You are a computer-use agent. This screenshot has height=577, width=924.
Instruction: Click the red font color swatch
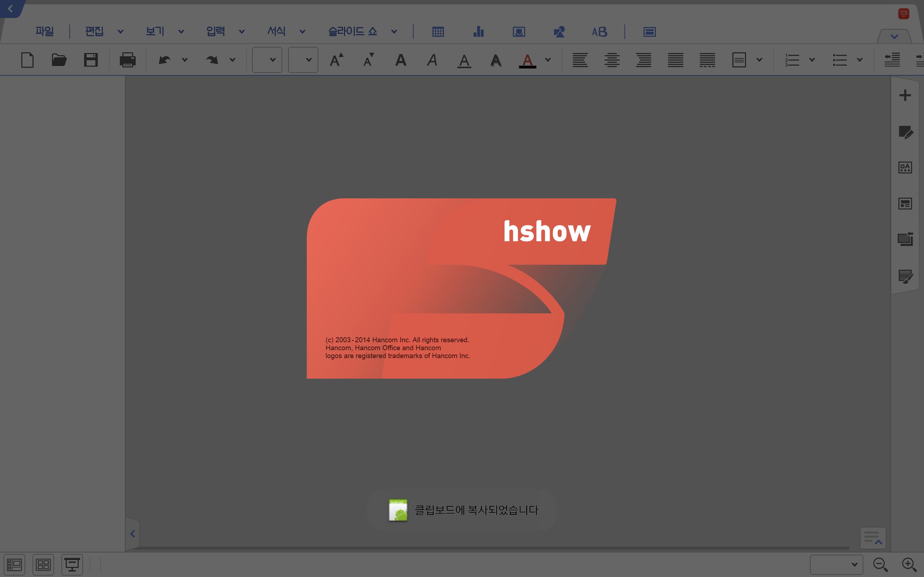527,60
